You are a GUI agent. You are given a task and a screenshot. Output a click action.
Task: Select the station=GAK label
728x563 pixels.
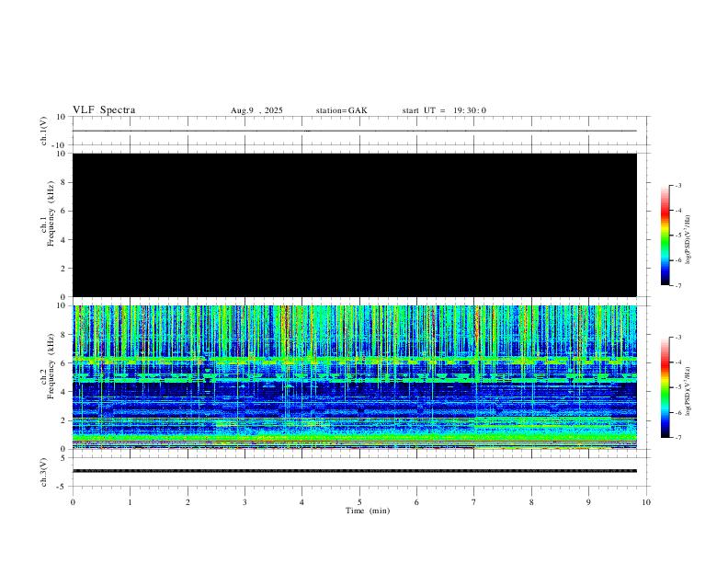(341, 110)
